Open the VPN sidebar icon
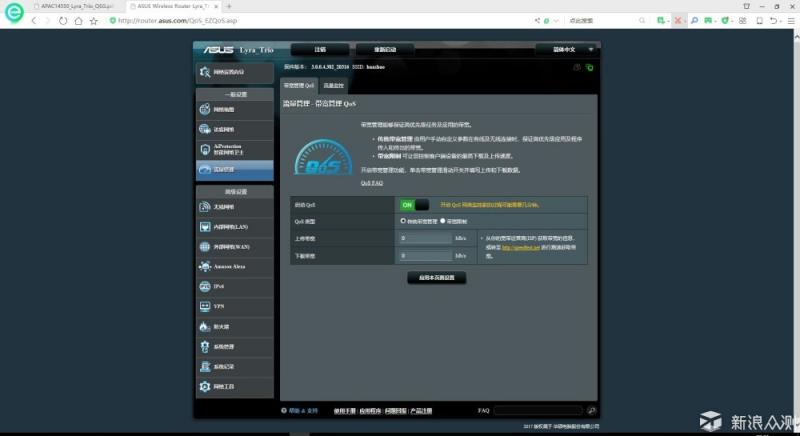 205,306
